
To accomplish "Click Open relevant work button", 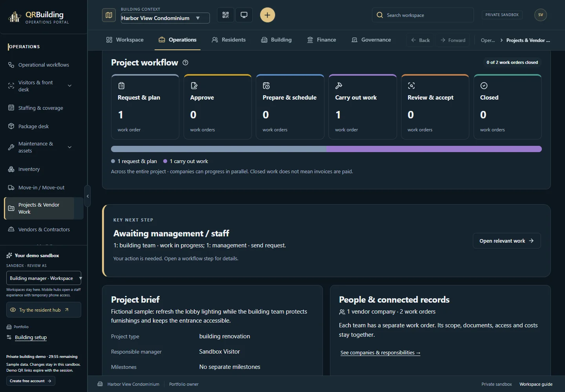I will click(507, 241).
